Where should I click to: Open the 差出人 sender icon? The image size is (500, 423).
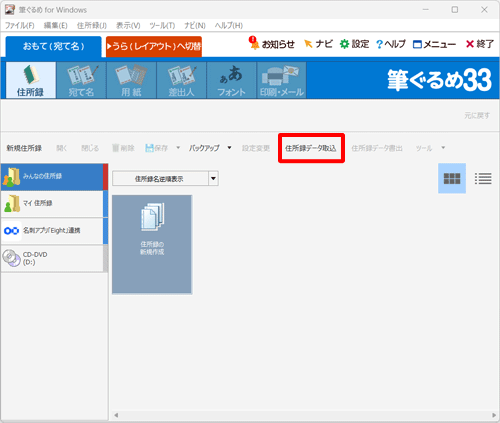click(x=181, y=80)
